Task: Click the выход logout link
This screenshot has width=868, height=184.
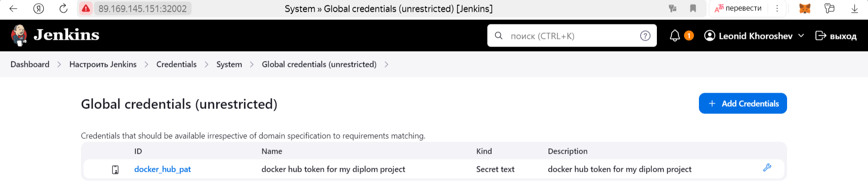Action: click(836, 36)
